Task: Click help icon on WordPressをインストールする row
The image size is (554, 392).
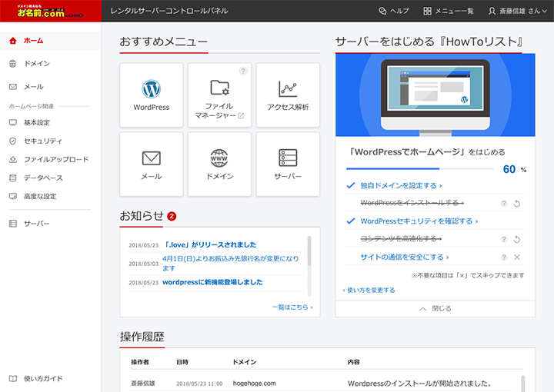Action: (x=504, y=203)
